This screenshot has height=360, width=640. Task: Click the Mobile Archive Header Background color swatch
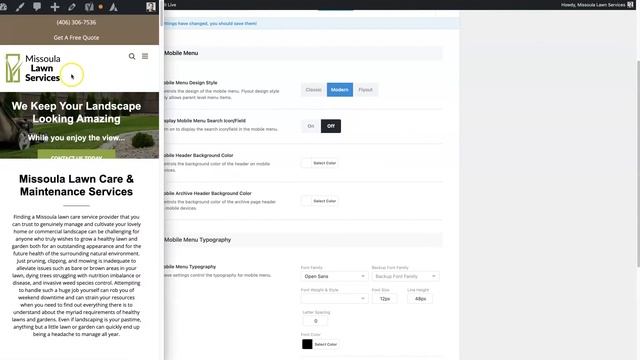pos(307,201)
